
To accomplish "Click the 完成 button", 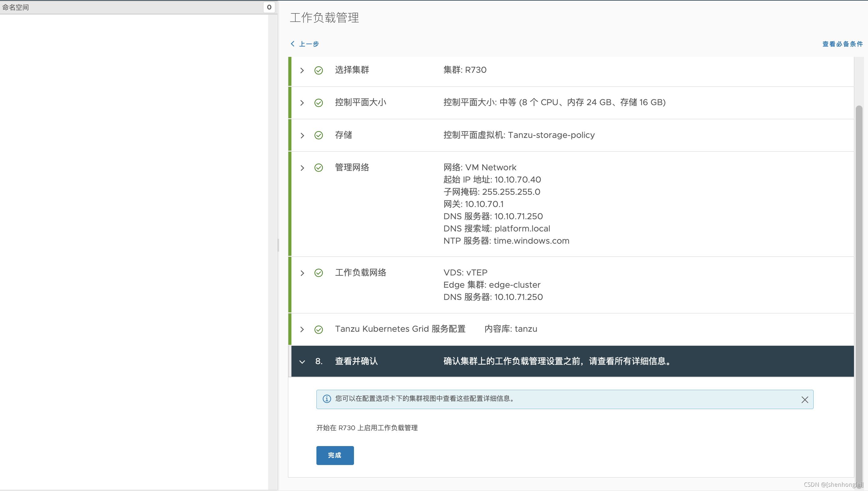I will click(x=335, y=455).
